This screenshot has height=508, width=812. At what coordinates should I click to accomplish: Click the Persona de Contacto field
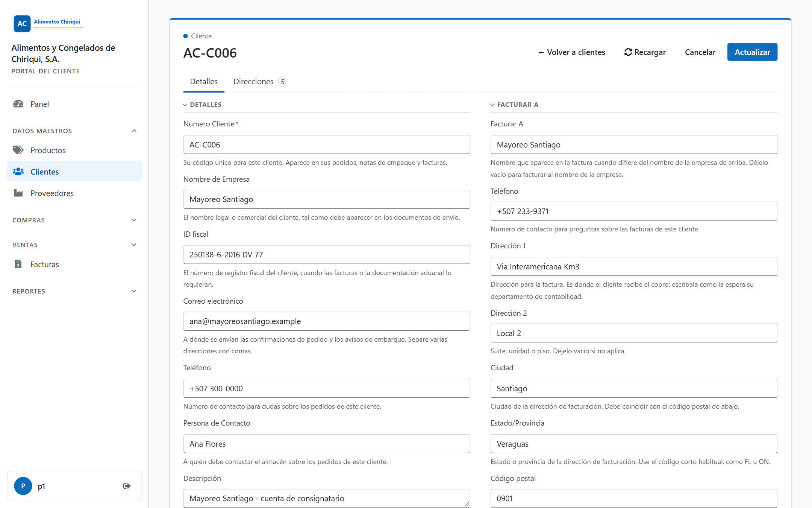pos(326,444)
